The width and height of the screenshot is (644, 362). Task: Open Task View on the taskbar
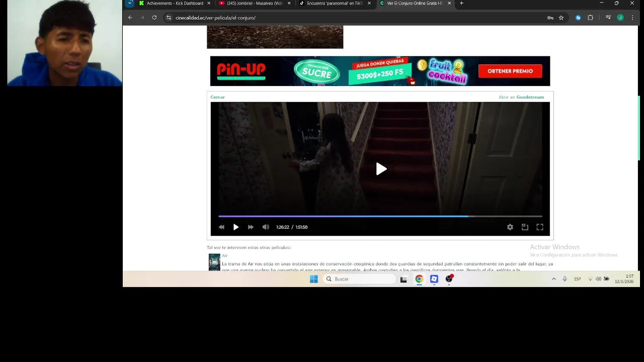(x=404, y=280)
